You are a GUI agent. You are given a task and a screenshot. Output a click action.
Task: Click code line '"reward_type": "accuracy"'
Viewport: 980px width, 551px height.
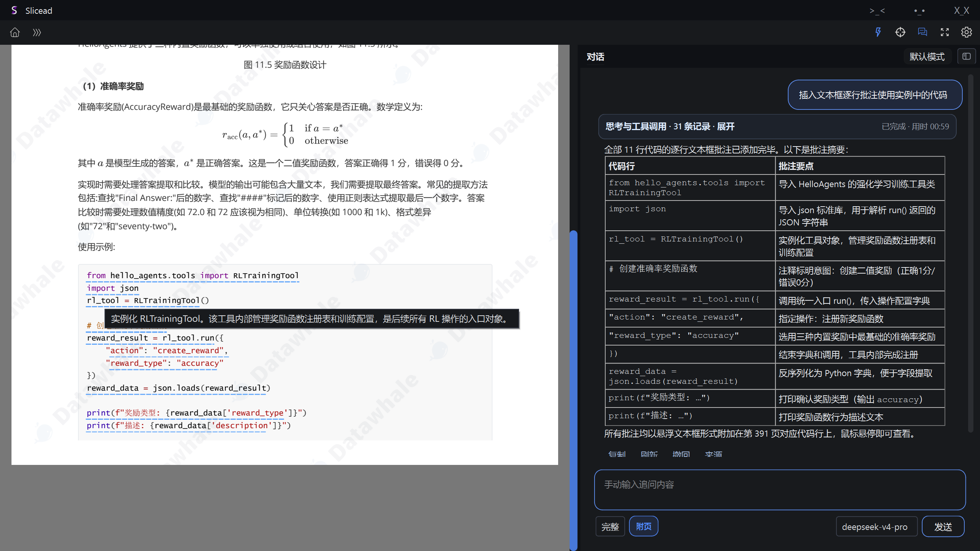[165, 363]
